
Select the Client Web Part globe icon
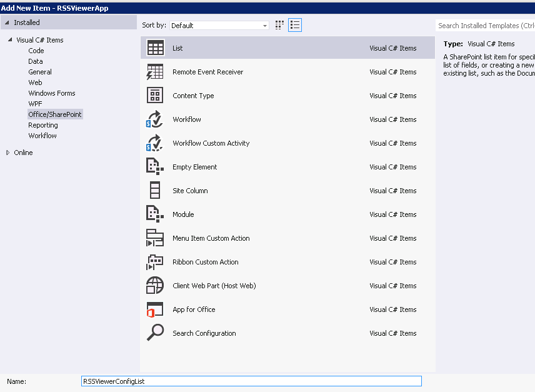click(x=155, y=285)
